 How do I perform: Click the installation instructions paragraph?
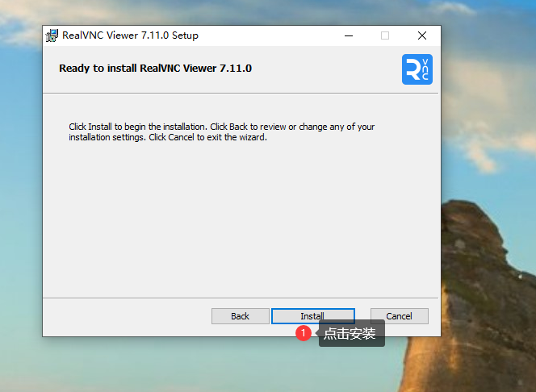(221, 132)
